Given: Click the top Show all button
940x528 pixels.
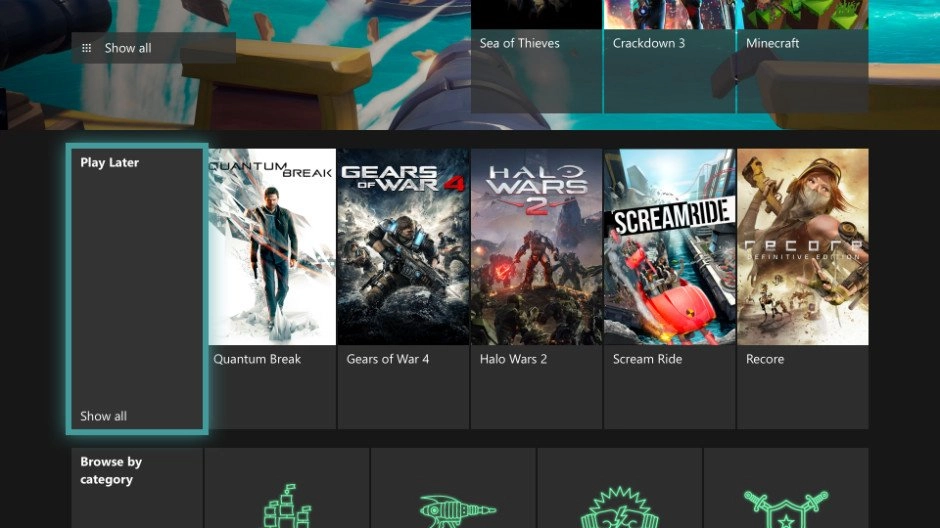Looking at the screenshot, I should [x=153, y=48].
